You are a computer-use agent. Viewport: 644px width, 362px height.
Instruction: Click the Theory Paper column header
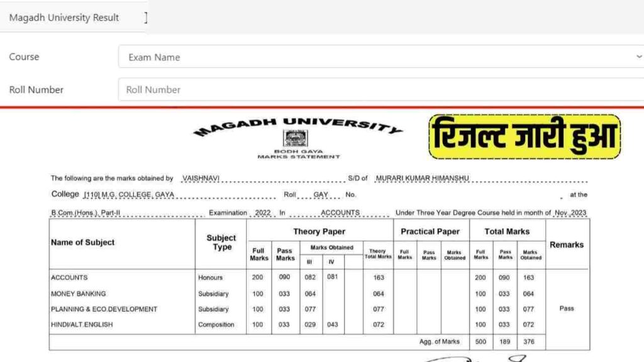(319, 232)
